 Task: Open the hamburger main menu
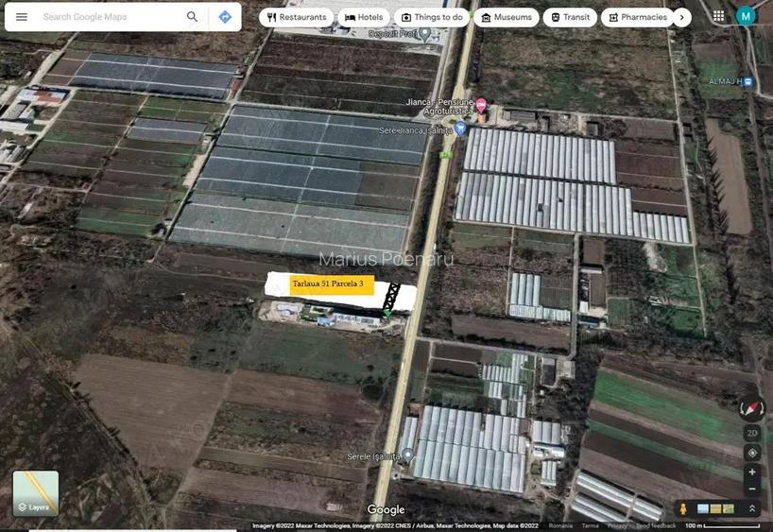pos(21,17)
